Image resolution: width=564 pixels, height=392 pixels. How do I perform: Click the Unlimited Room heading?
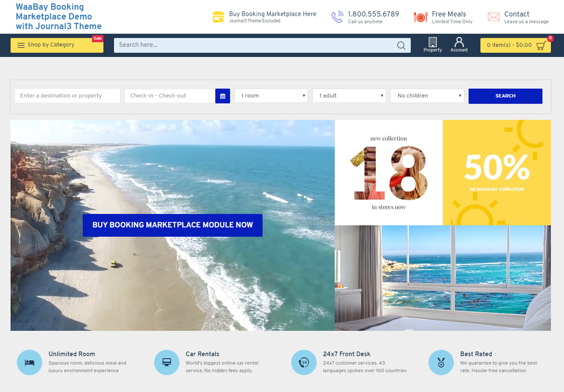point(72,354)
